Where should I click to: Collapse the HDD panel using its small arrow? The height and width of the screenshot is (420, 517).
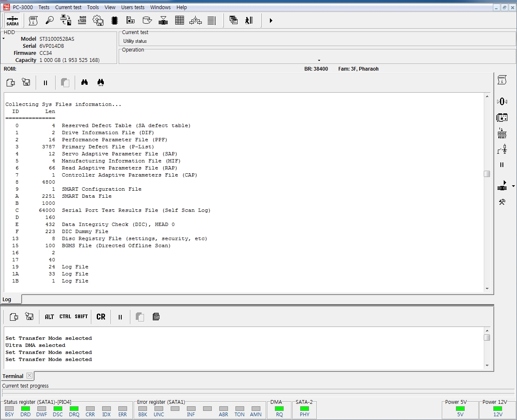[x=3, y=39]
